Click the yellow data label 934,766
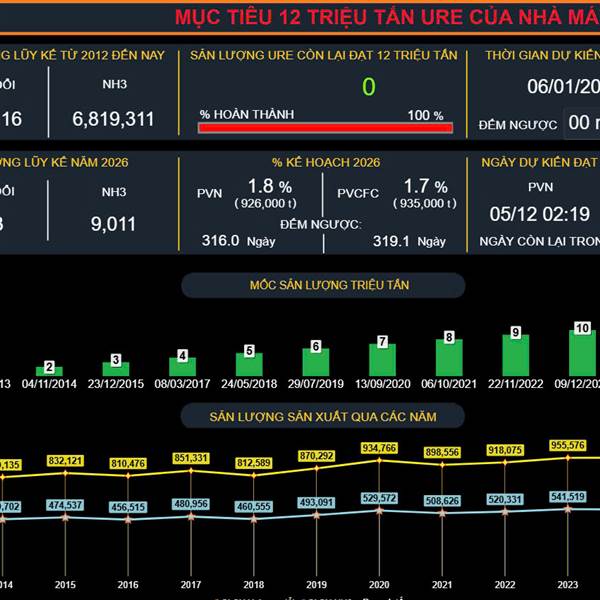This screenshot has width=600, height=600. [379, 448]
